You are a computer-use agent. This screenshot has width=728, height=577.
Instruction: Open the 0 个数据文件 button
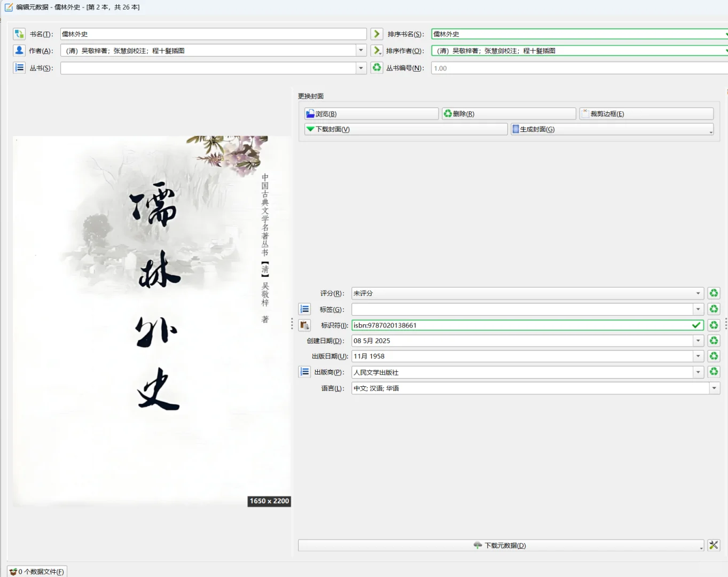pos(37,571)
